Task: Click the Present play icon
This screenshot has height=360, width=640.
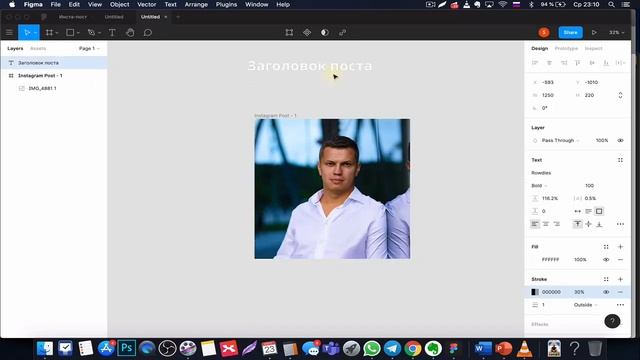Action: pyautogui.click(x=594, y=32)
